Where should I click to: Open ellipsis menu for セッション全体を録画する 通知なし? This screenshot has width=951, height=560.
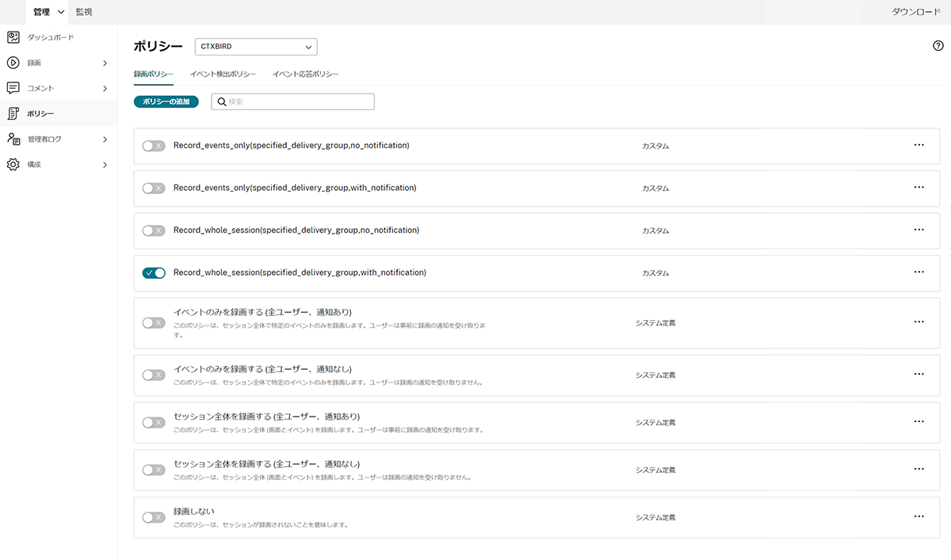point(919,469)
